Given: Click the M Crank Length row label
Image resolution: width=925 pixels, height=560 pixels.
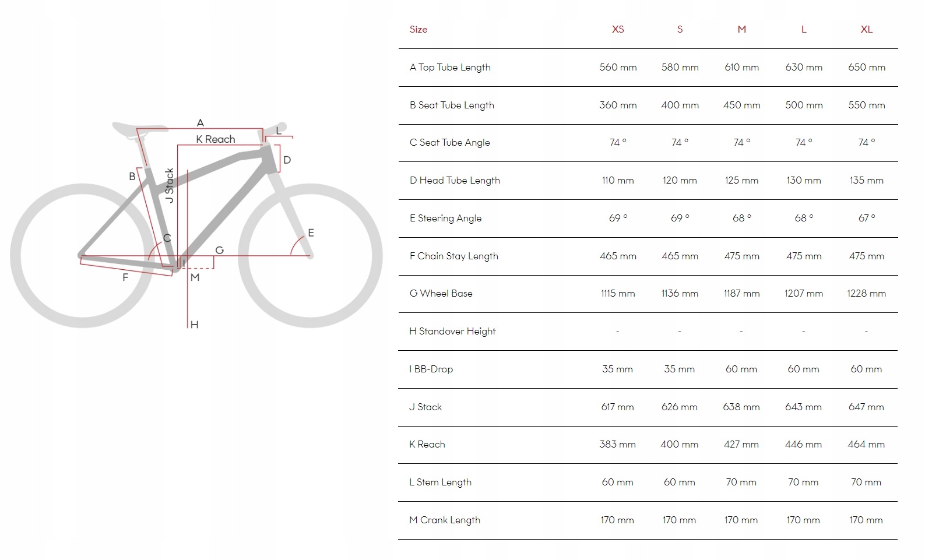Looking at the screenshot, I should click(445, 520).
